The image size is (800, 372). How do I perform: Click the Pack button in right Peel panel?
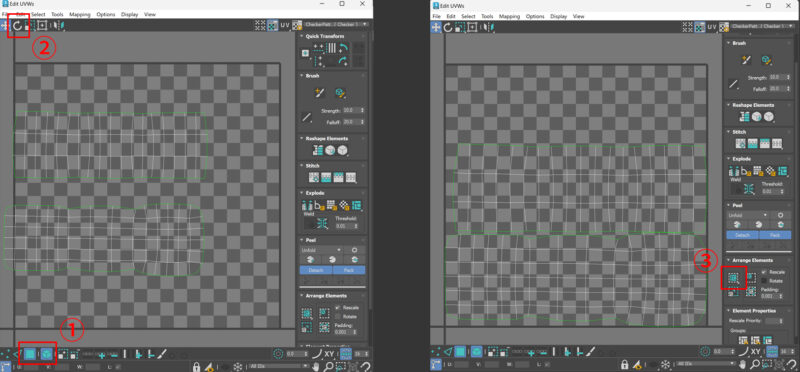coord(774,235)
